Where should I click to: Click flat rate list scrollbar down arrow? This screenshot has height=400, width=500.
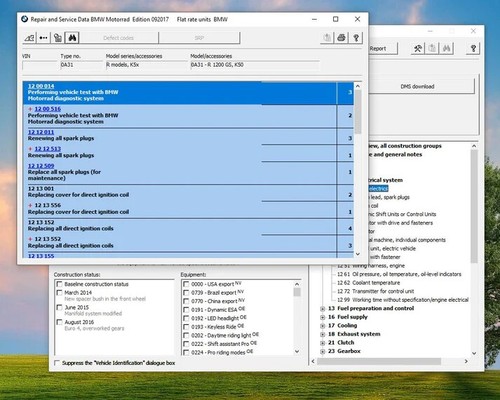pyautogui.click(x=358, y=254)
